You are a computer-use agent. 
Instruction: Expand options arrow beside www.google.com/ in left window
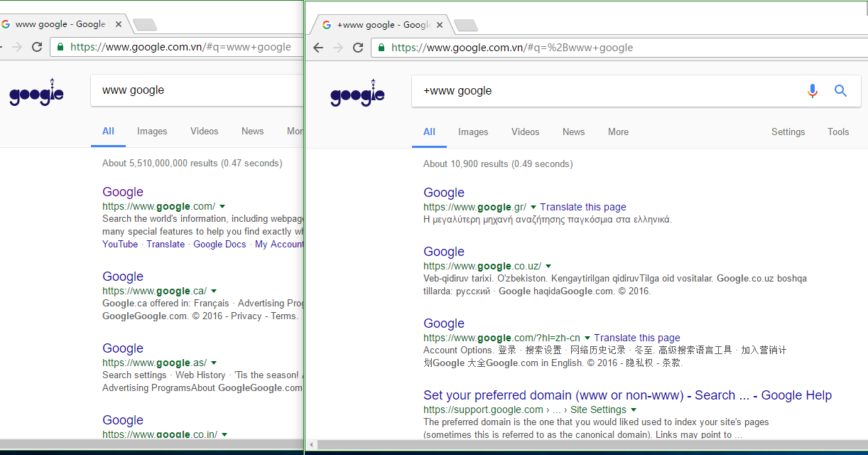pos(222,206)
